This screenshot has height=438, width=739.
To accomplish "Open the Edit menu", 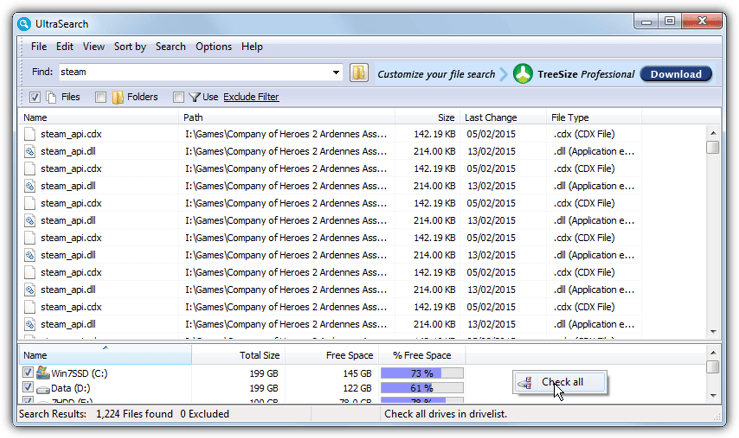I will [65, 47].
